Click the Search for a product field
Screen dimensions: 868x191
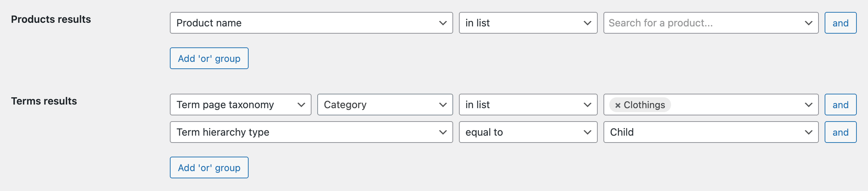701,23
